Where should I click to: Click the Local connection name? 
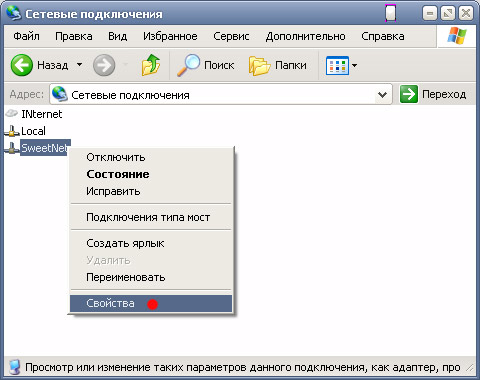33,131
